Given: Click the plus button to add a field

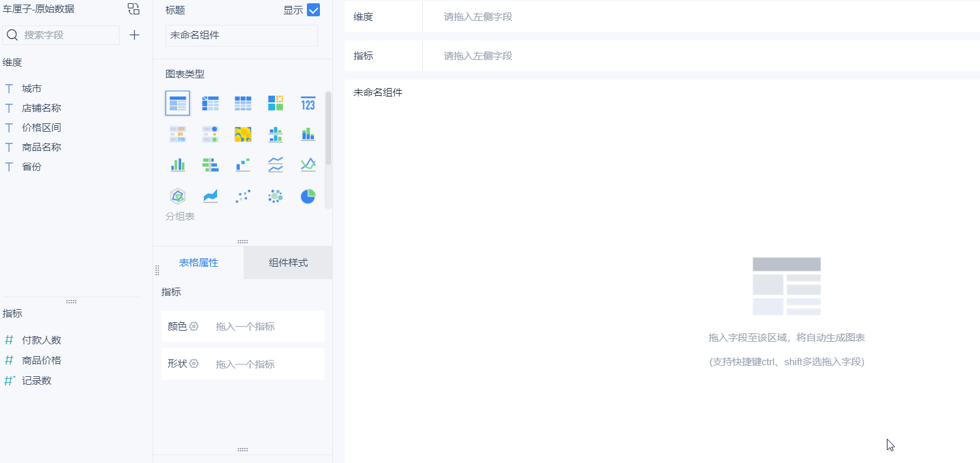Looking at the screenshot, I should click(x=134, y=35).
